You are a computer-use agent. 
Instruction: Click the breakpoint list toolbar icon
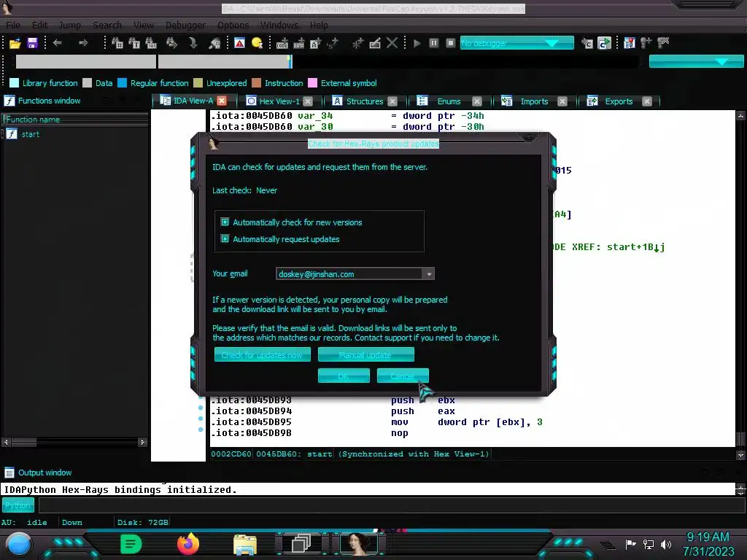pos(630,43)
